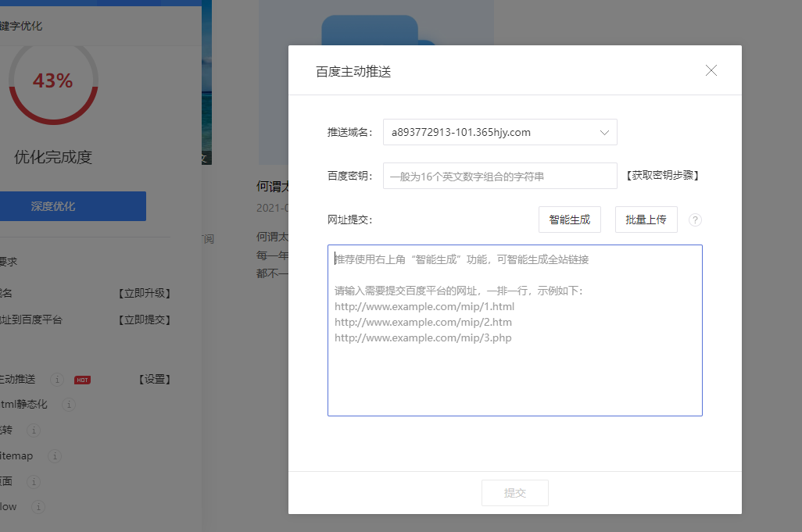The width and height of the screenshot is (802, 532).
Task: Click the 百度密钥 input field
Action: [x=499, y=176]
